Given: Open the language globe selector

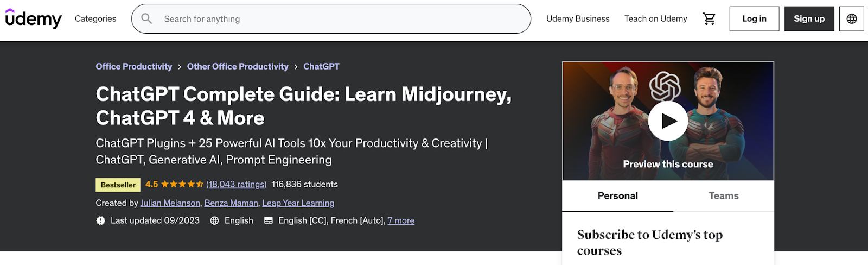Looking at the screenshot, I should (x=851, y=19).
